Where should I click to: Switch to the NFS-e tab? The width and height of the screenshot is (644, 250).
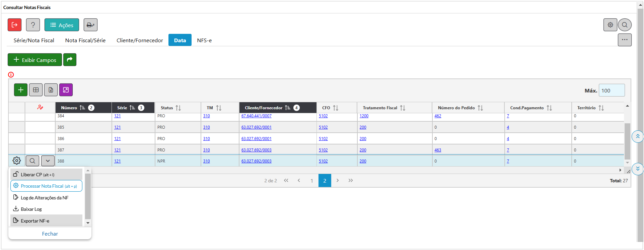(x=204, y=40)
